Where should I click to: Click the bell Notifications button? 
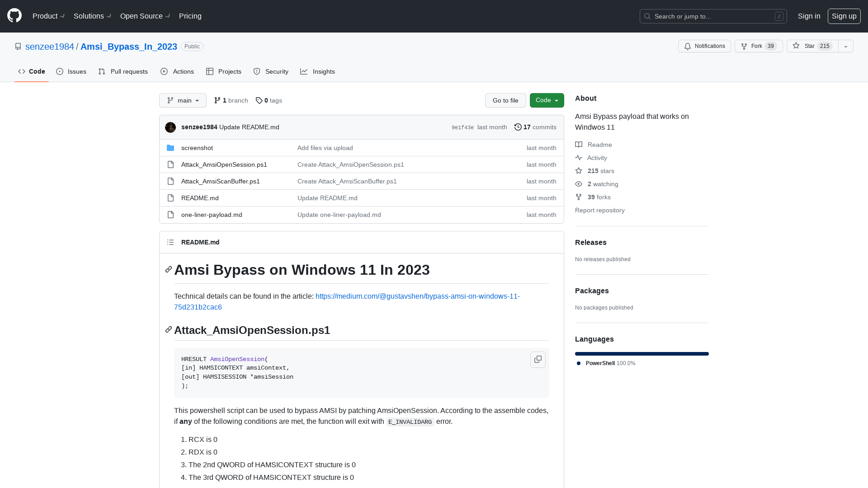(x=704, y=46)
